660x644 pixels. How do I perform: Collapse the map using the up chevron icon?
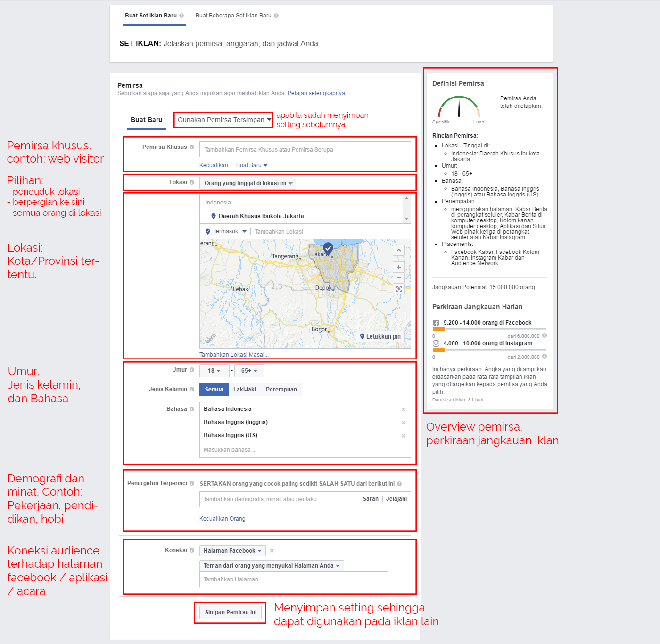coord(399,250)
